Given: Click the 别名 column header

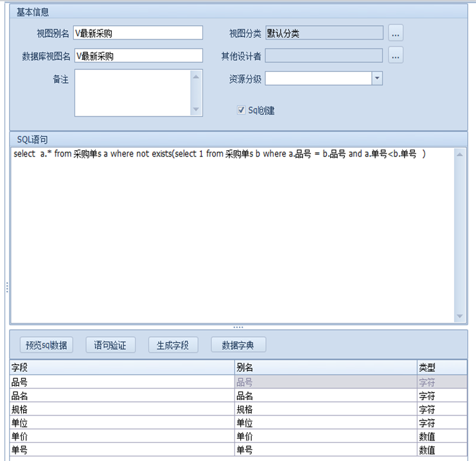Looking at the screenshot, I should (x=325, y=368).
